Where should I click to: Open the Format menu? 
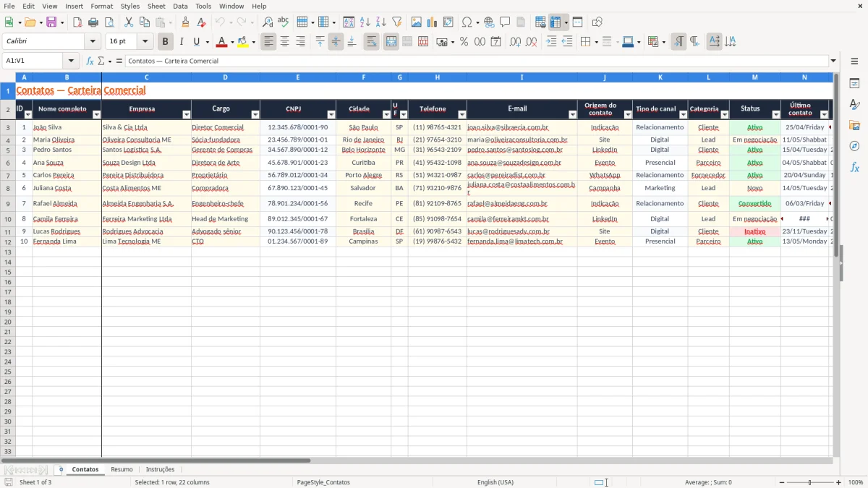click(x=101, y=6)
